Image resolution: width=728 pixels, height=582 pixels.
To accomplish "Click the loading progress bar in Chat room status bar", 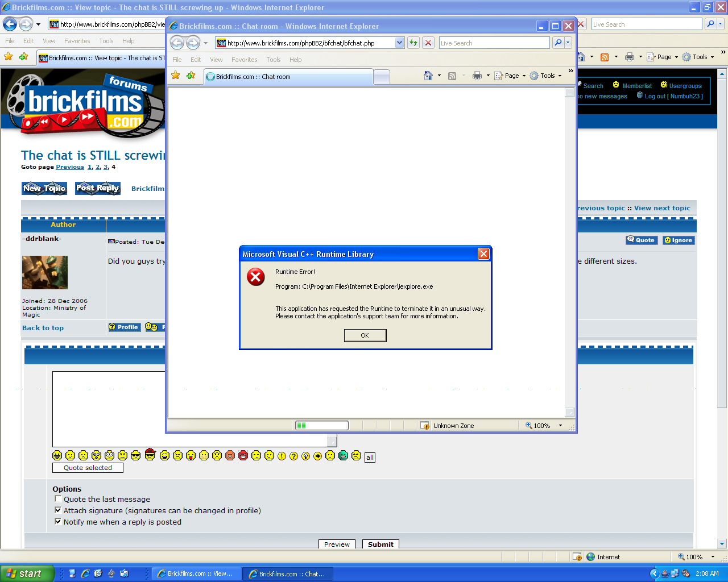I will tap(322, 425).
